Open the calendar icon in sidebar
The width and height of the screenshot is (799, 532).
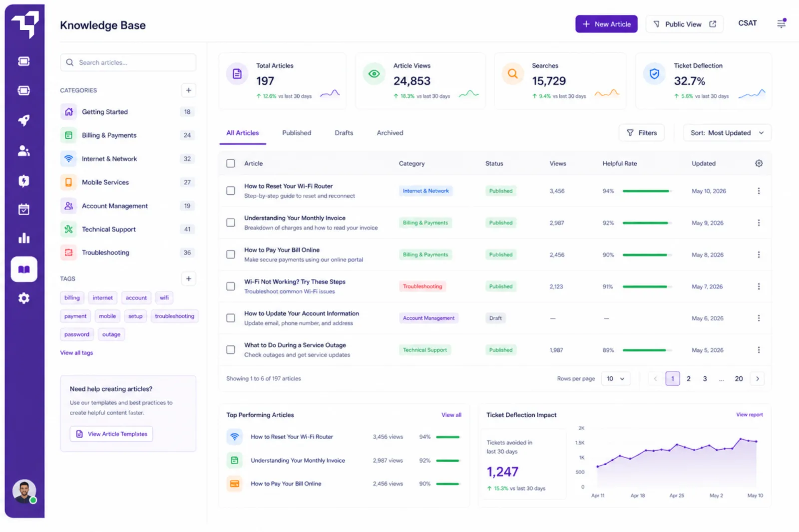pyautogui.click(x=24, y=209)
